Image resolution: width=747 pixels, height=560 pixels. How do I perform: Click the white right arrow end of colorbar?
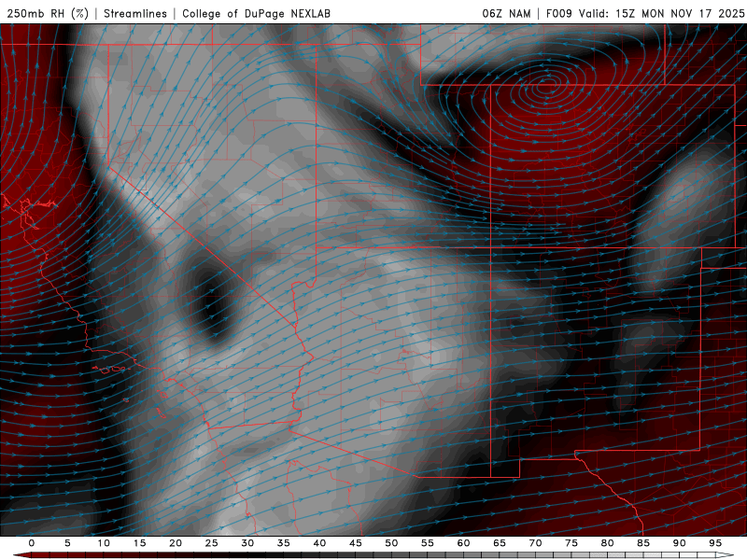726,555
